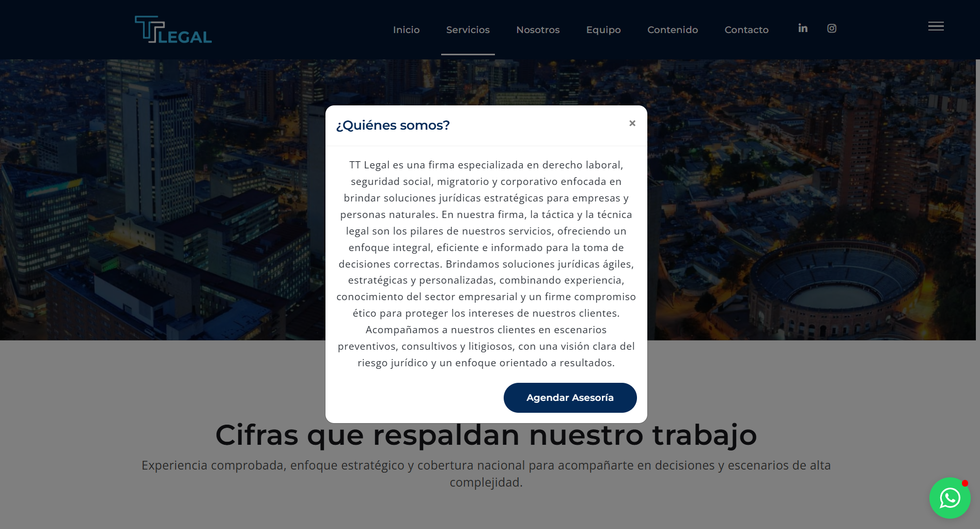Select Servicios in the navigation bar
Viewport: 980px width, 529px height.
click(x=468, y=30)
